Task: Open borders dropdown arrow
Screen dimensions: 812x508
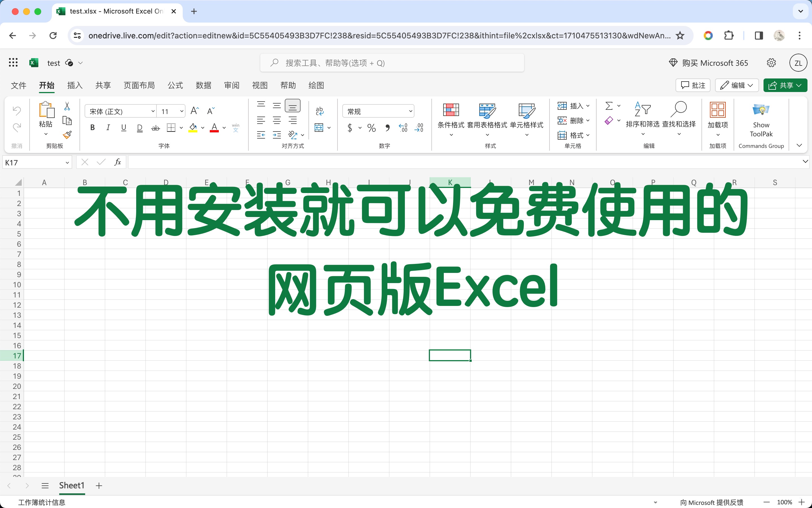Action: [x=181, y=128]
